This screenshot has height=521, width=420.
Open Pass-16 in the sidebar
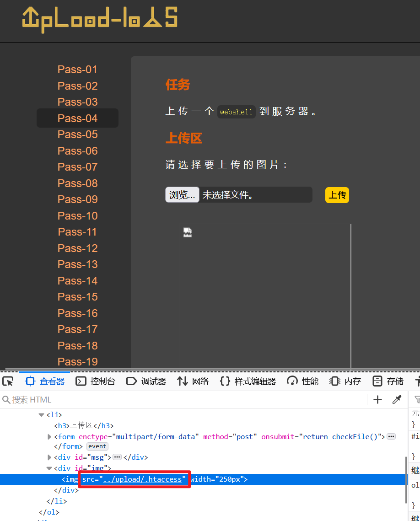(x=77, y=313)
